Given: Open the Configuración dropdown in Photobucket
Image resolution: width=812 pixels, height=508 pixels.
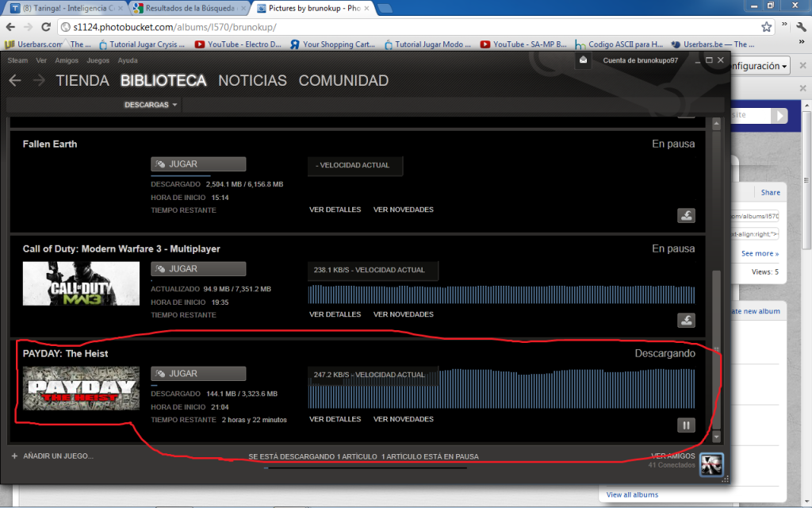Looking at the screenshot, I should tap(759, 67).
